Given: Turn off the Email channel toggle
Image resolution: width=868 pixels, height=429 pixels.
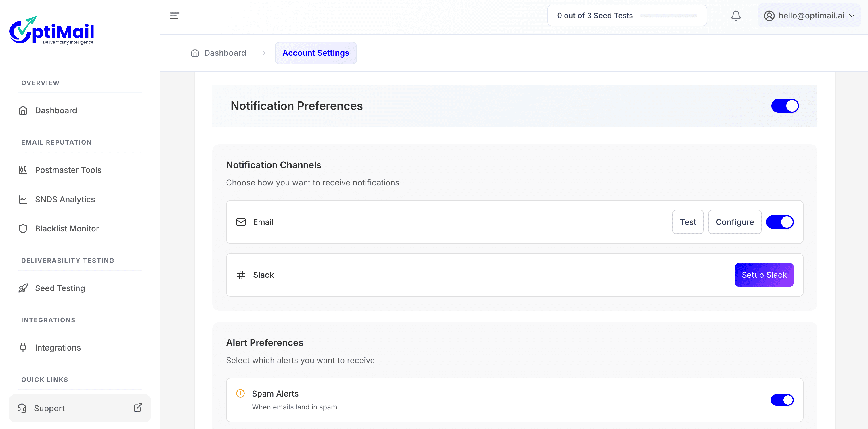Looking at the screenshot, I should [x=780, y=222].
